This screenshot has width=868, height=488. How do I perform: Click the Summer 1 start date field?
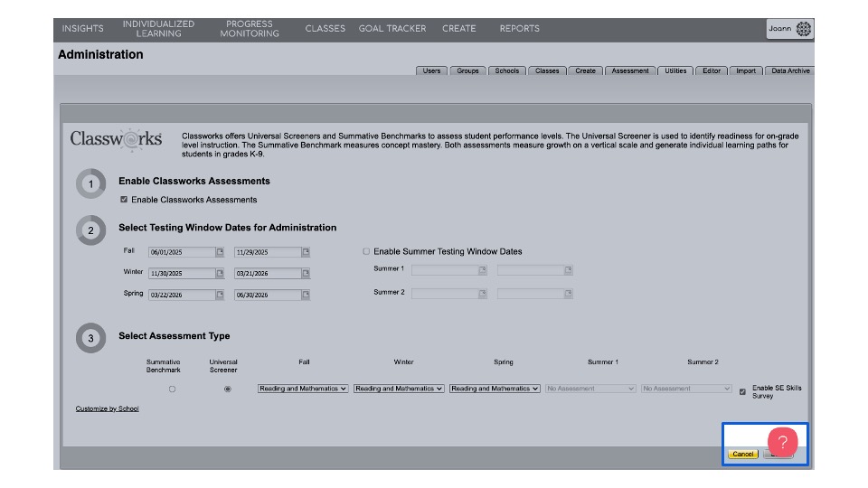point(445,270)
